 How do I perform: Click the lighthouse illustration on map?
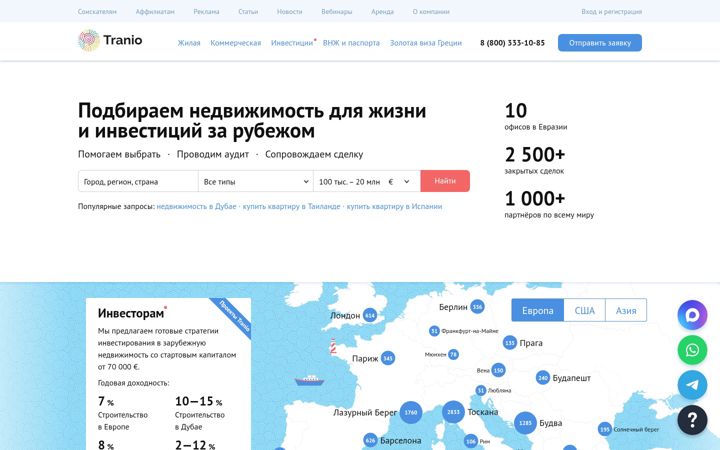pos(333,346)
